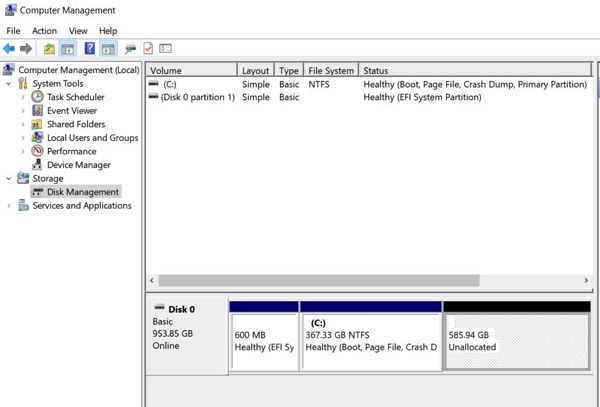Expand Services and Applications node

9,206
